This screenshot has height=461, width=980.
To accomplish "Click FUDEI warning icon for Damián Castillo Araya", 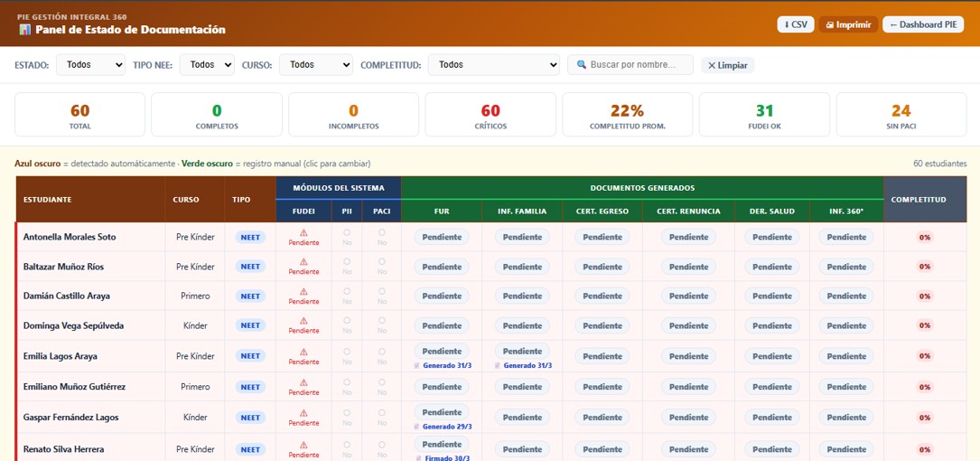I will (303, 291).
